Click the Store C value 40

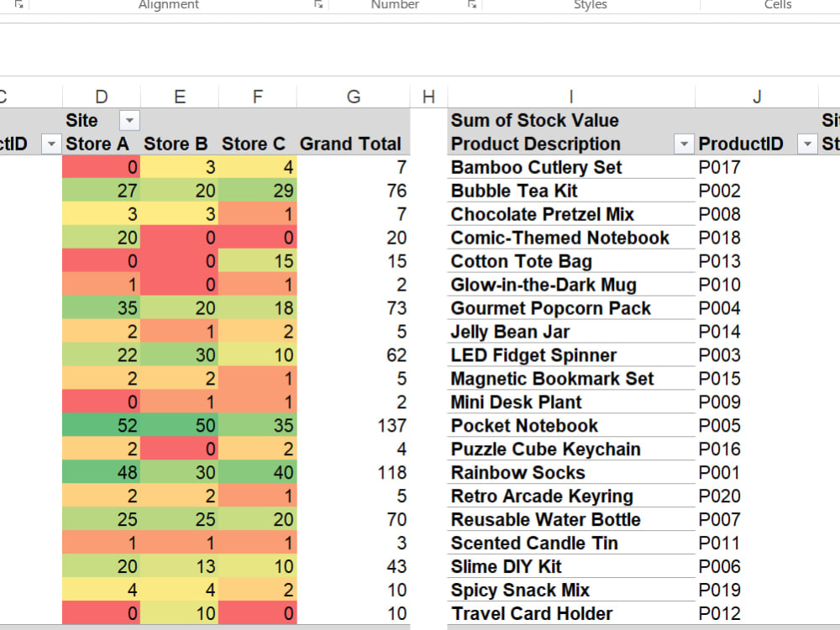258,473
